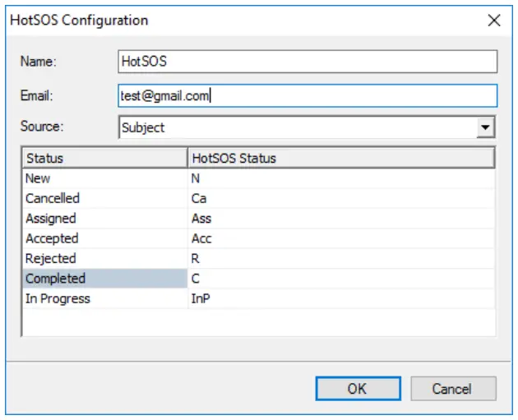
Task: Click the Name input field
Action: click(x=308, y=62)
